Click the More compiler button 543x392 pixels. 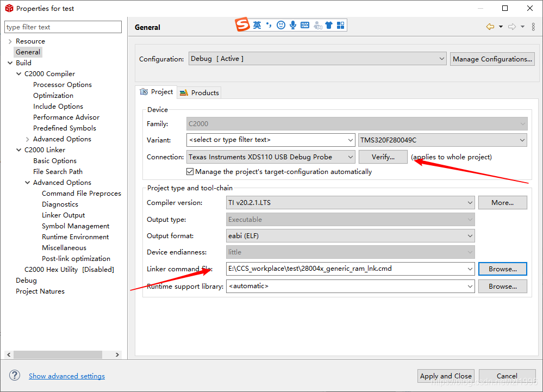point(502,203)
